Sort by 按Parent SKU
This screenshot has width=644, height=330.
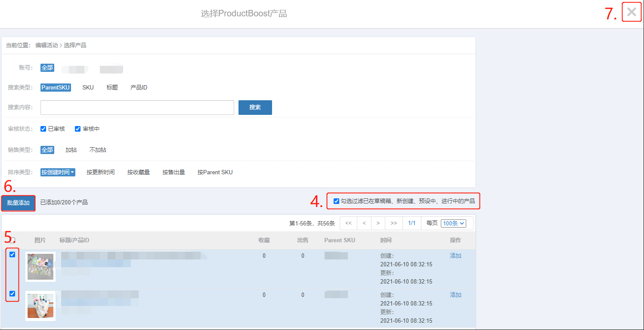pyautogui.click(x=215, y=172)
